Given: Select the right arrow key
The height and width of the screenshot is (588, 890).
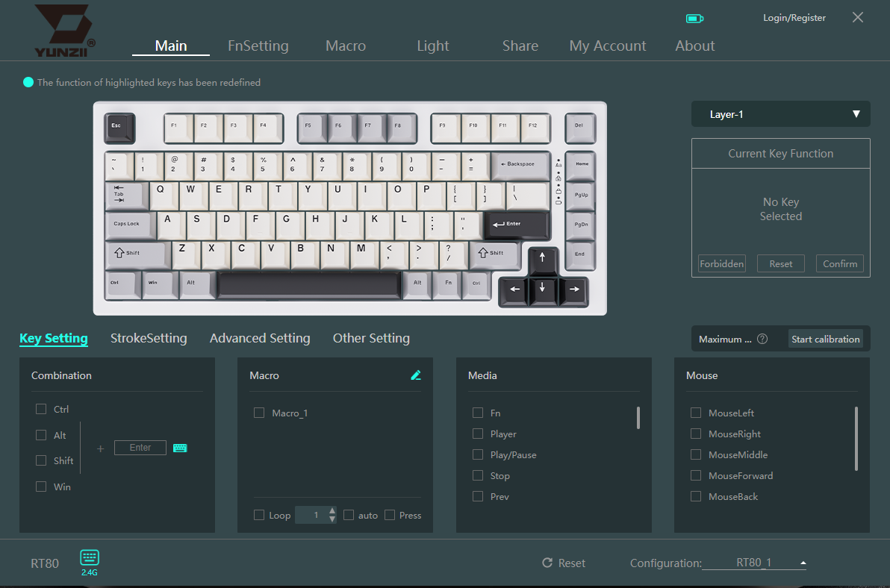Looking at the screenshot, I should (x=573, y=291).
